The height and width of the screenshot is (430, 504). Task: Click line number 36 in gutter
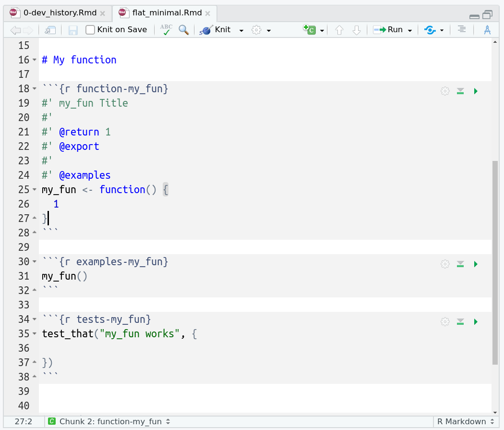(x=24, y=348)
